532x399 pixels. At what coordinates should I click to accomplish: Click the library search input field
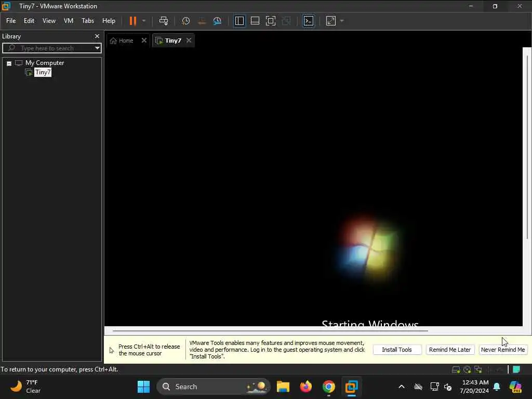pyautogui.click(x=50, y=48)
